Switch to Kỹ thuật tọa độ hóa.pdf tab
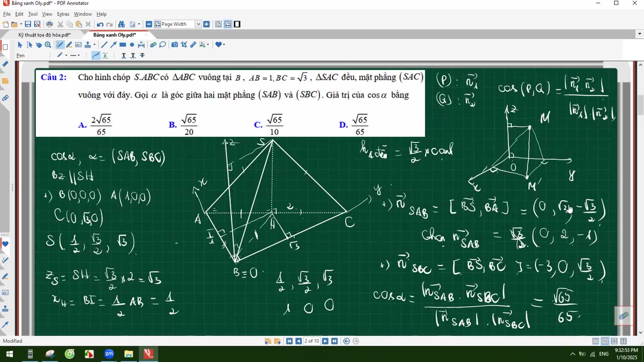 tap(44, 35)
